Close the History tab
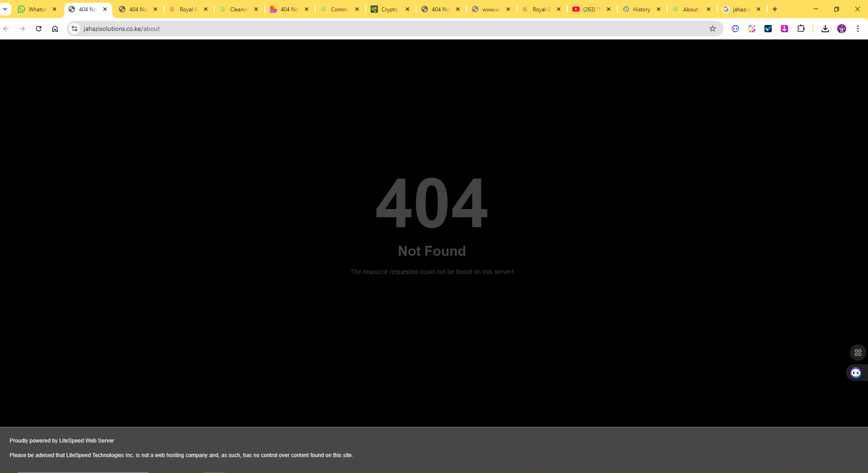The image size is (868, 473). [659, 9]
